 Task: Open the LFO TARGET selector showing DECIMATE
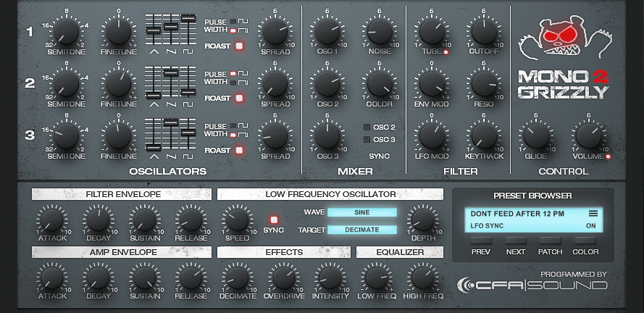tap(361, 230)
